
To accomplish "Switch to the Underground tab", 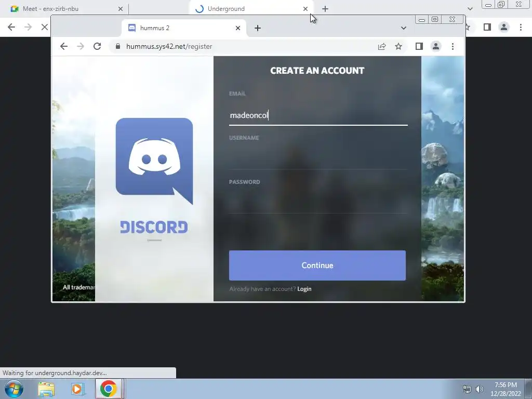I will [x=251, y=9].
